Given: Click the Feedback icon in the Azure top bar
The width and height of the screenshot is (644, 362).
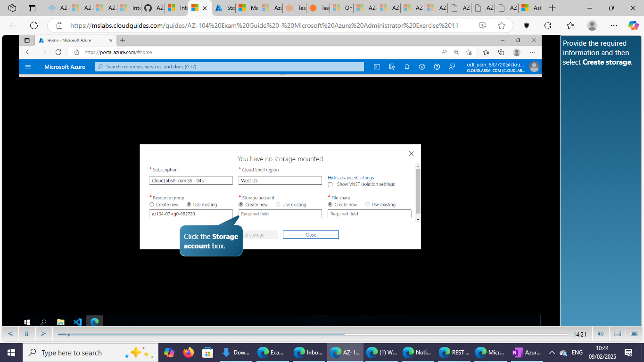Looking at the screenshot, I should click(451, 67).
